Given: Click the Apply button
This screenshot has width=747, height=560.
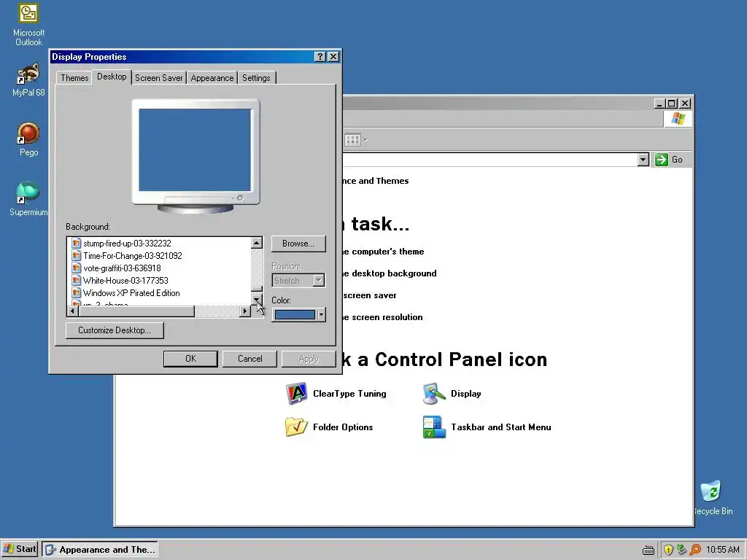Looking at the screenshot, I should coord(309,359).
